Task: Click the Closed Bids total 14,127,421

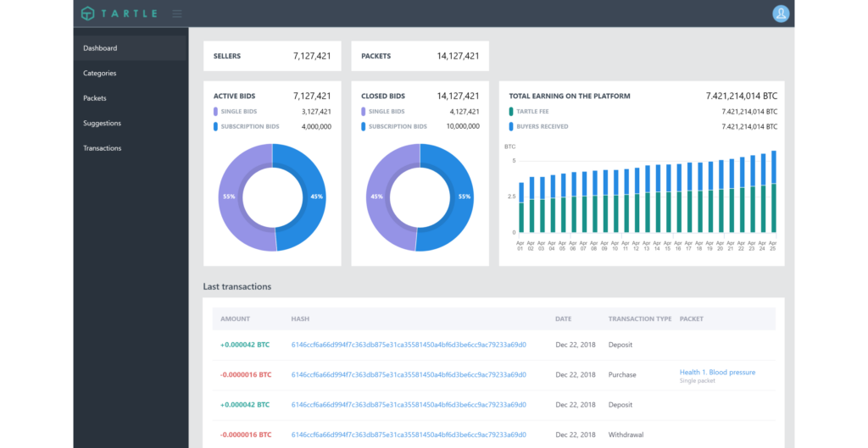Action: [x=458, y=97]
